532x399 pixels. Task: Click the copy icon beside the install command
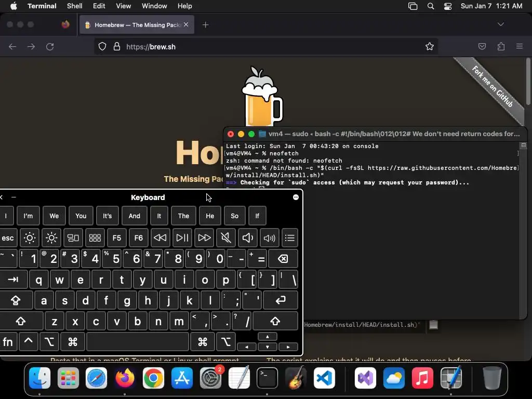[x=434, y=325]
